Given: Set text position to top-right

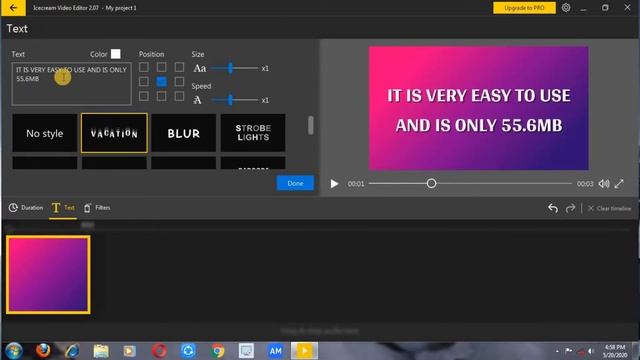Looking at the screenshot, I should tap(179, 67).
